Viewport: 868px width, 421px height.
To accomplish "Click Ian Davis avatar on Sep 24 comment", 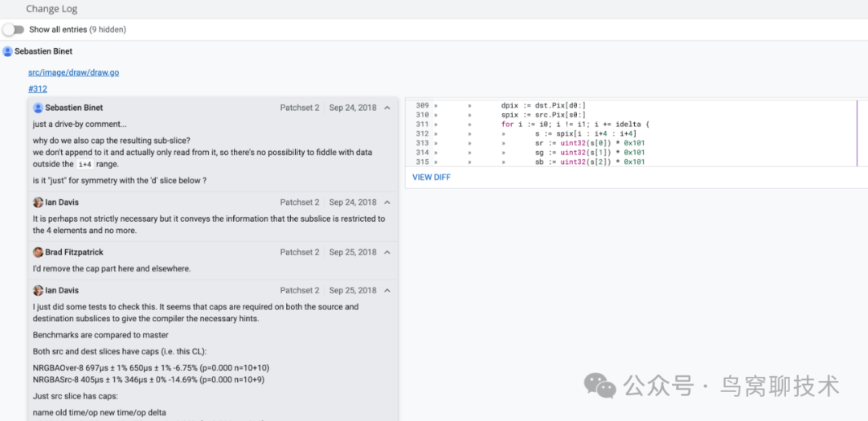I will coord(39,202).
